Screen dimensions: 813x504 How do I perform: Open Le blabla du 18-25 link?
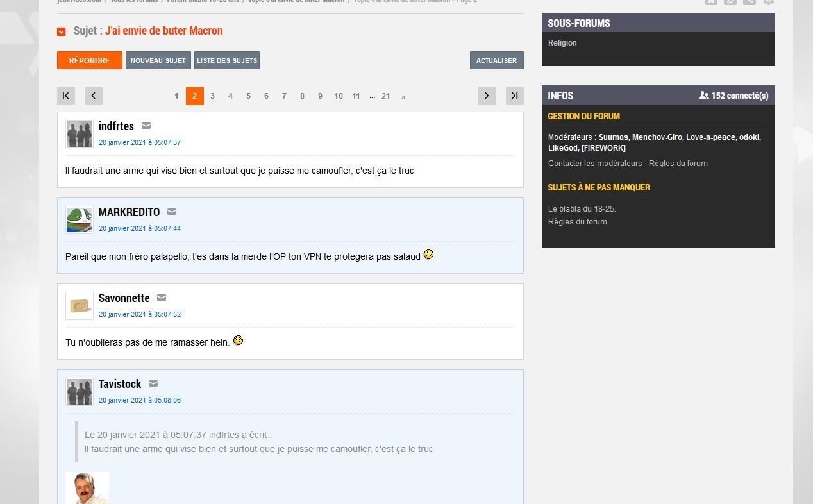582,209
